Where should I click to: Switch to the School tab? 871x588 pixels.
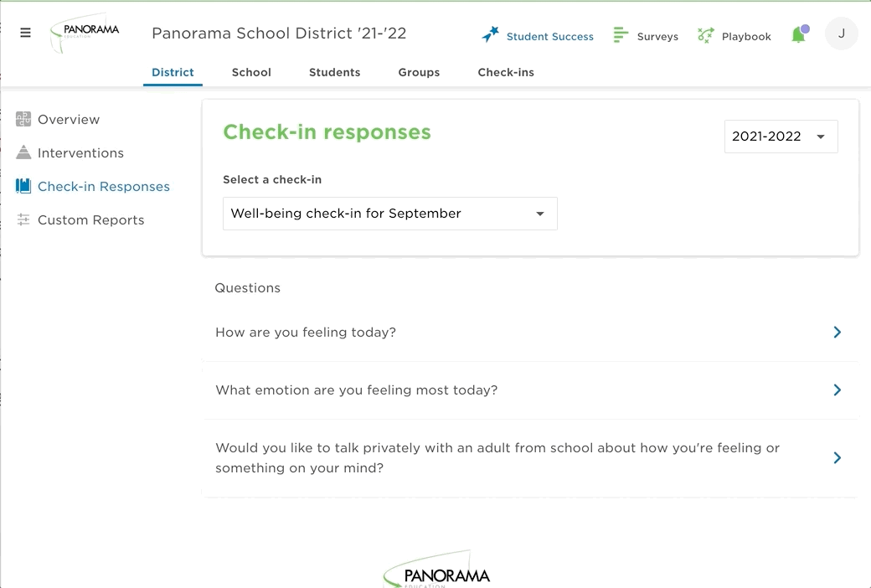click(251, 72)
